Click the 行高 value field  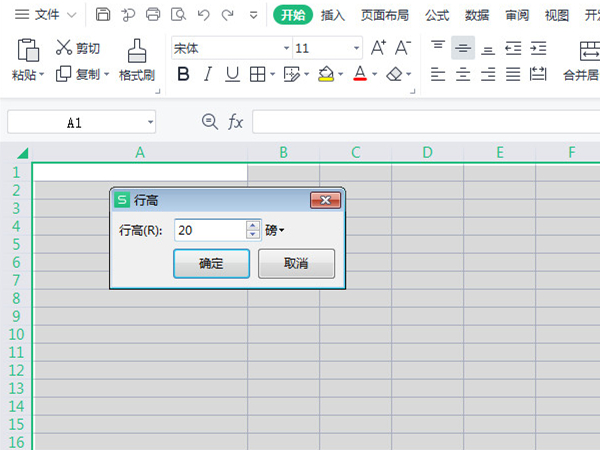pyautogui.click(x=210, y=230)
